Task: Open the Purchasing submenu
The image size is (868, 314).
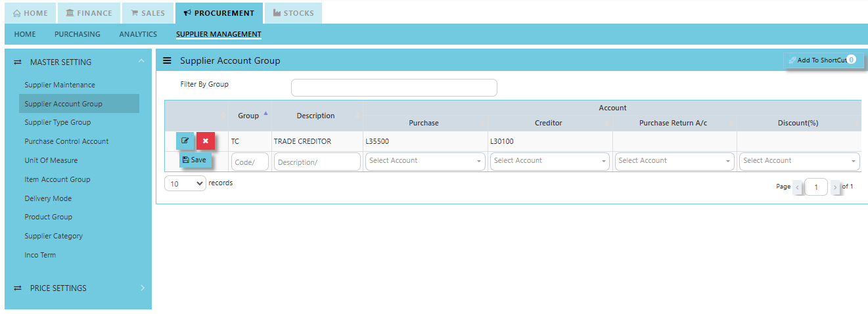Action: click(x=78, y=34)
